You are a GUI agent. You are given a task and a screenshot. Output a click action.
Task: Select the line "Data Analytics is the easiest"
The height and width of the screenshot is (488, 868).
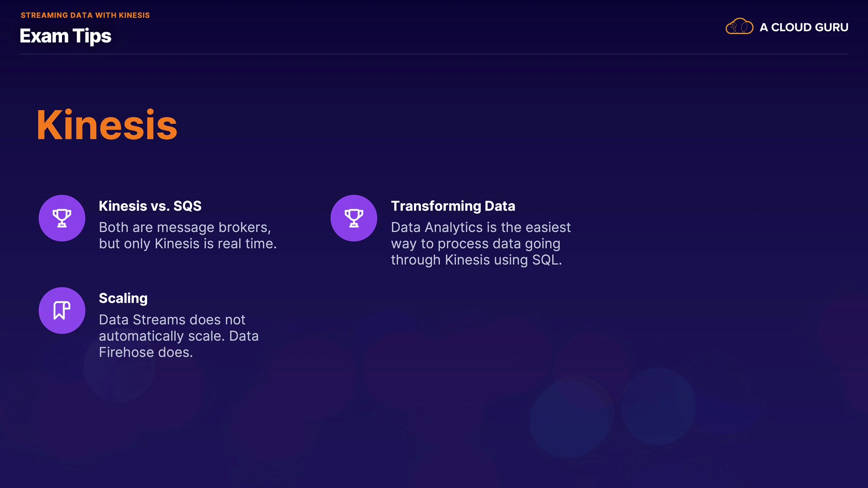click(x=481, y=227)
